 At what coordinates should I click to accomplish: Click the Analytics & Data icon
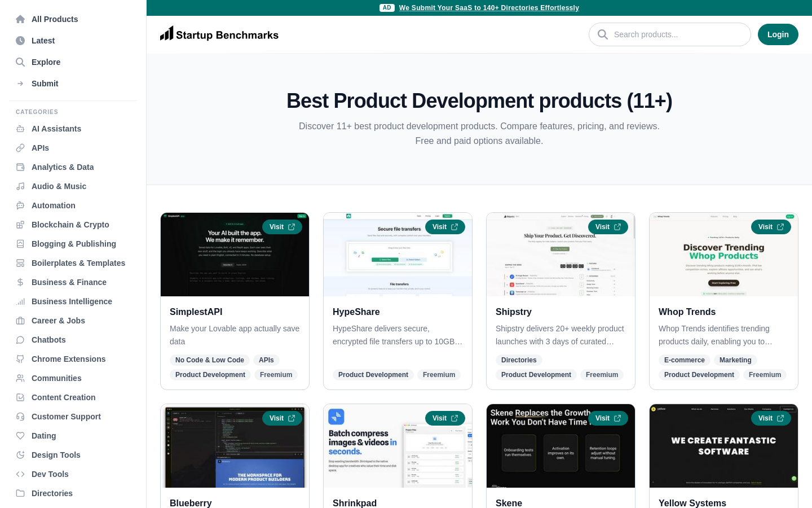20,167
